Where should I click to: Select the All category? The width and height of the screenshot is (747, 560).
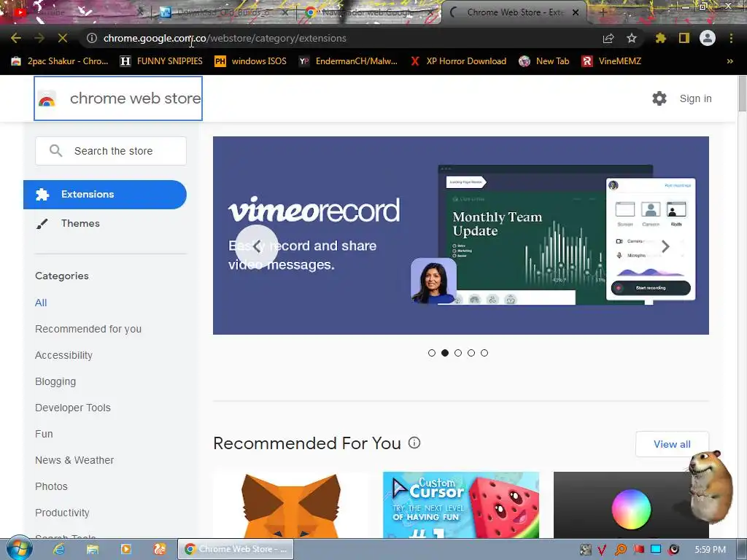(x=41, y=303)
